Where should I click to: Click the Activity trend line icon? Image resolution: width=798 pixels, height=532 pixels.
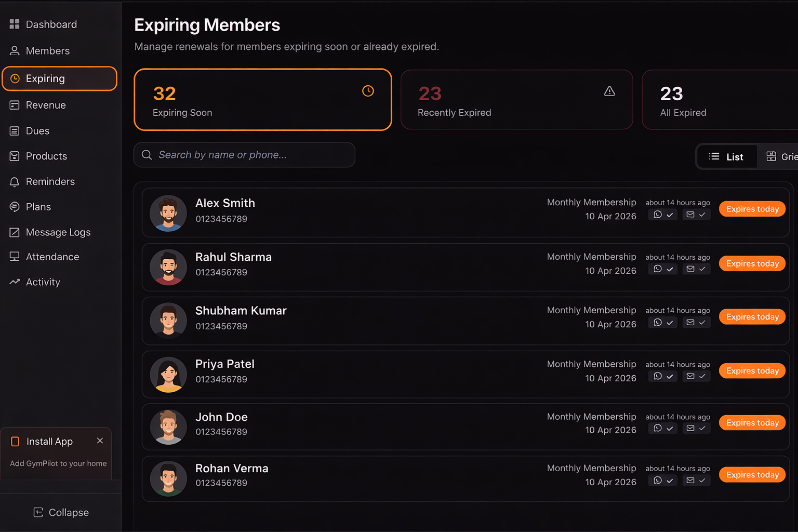(15, 282)
